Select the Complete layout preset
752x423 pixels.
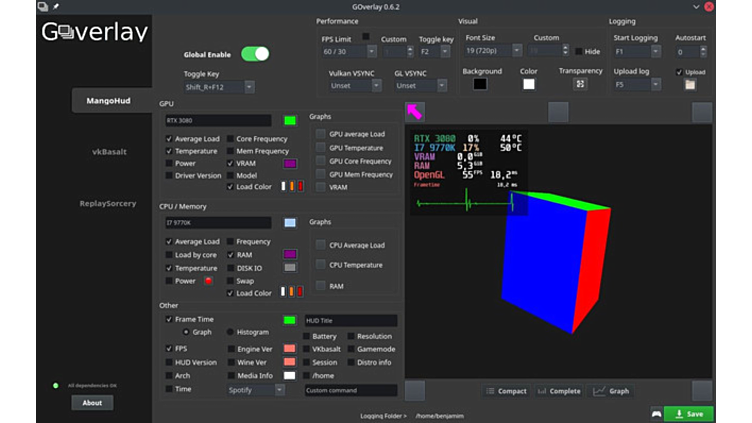pyautogui.click(x=559, y=391)
